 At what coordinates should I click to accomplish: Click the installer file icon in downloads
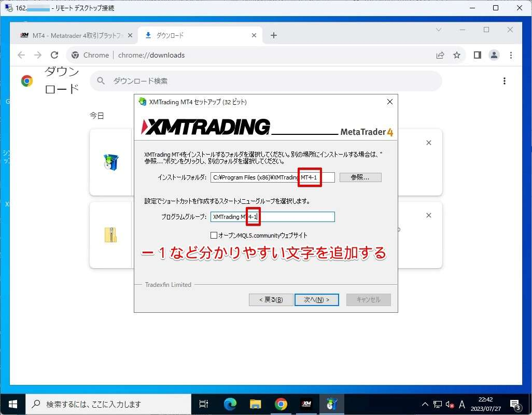(x=111, y=162)
